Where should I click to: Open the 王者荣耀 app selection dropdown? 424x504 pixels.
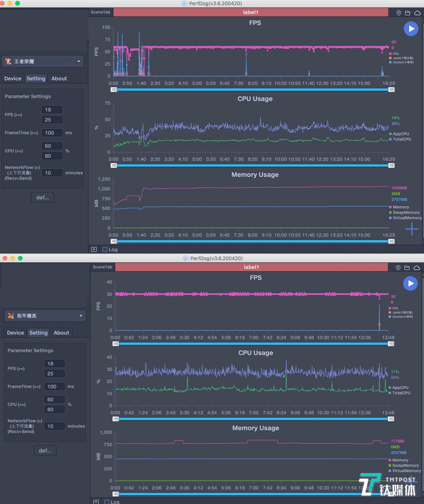43,61
